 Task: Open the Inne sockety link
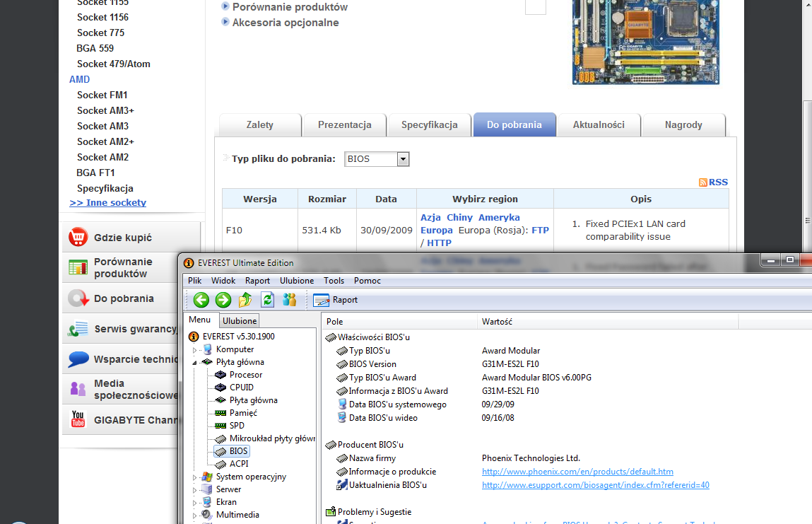coord(107,203)
